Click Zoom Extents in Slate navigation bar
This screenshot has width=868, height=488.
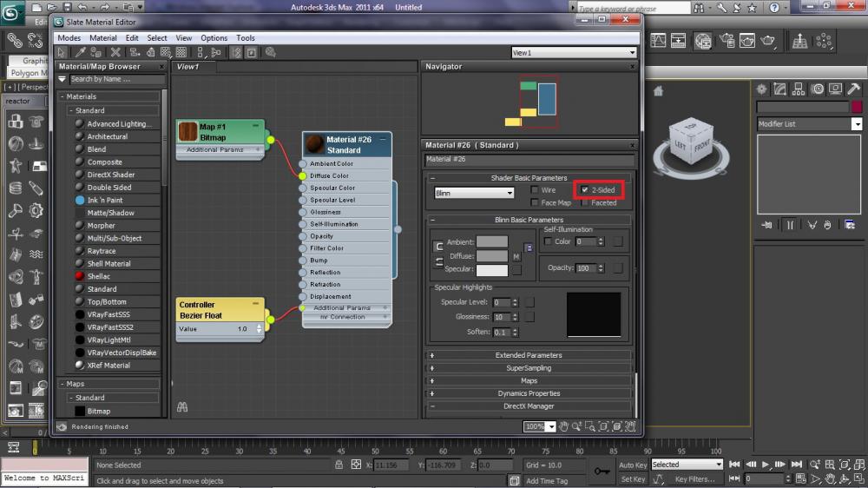[x=603, y=426]
